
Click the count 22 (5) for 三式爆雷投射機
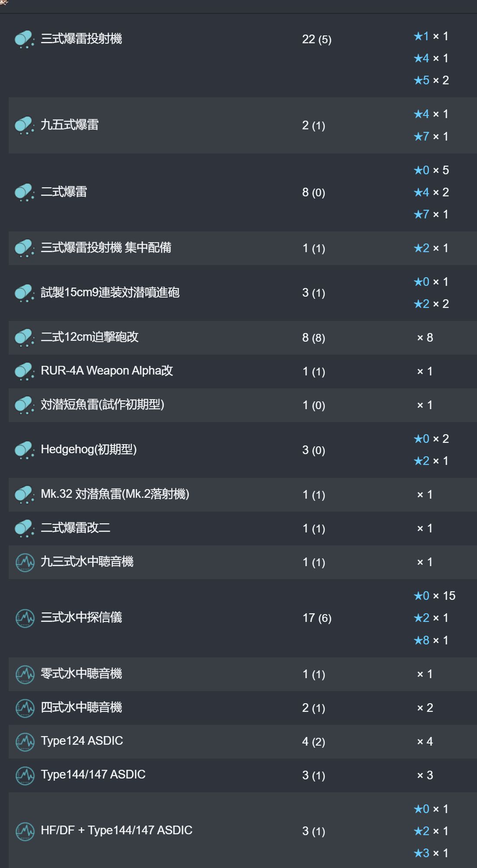[317, 39]
